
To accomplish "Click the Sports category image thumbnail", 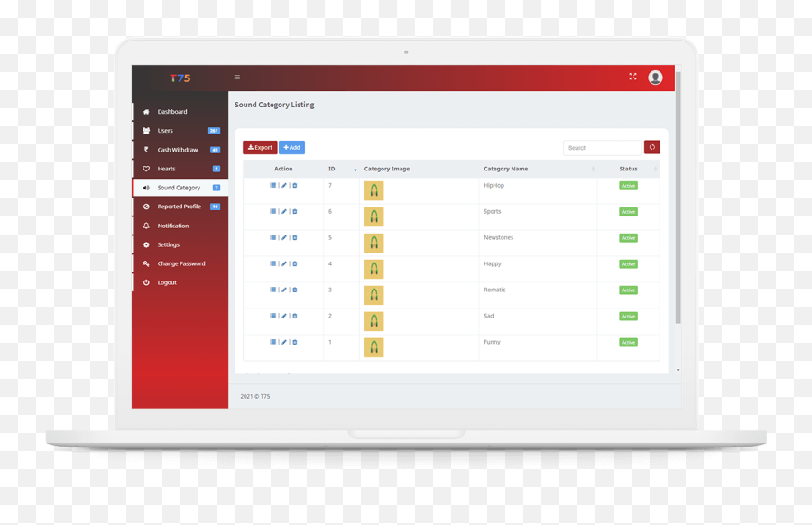I will 374,216.
